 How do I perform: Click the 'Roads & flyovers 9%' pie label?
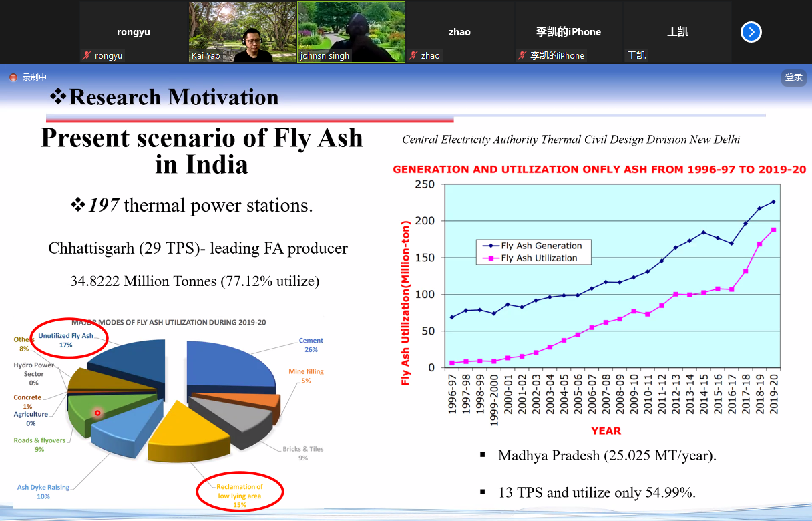pos(39,445)
